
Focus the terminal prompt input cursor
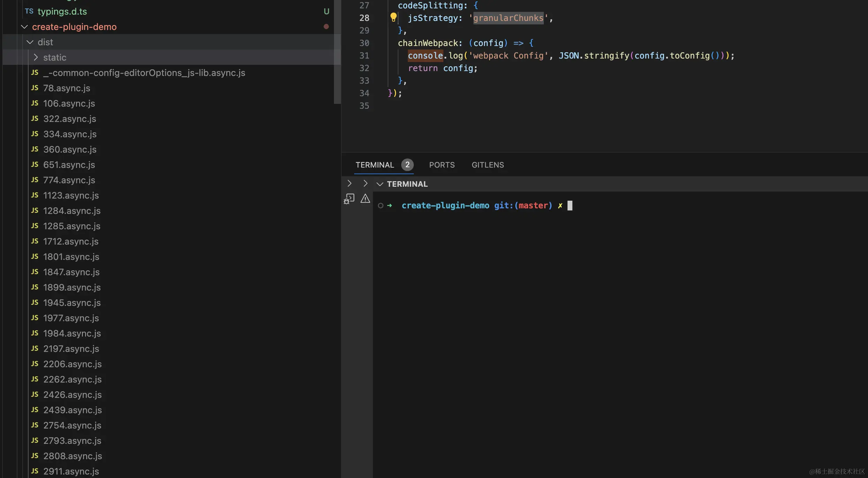(570, 206)
